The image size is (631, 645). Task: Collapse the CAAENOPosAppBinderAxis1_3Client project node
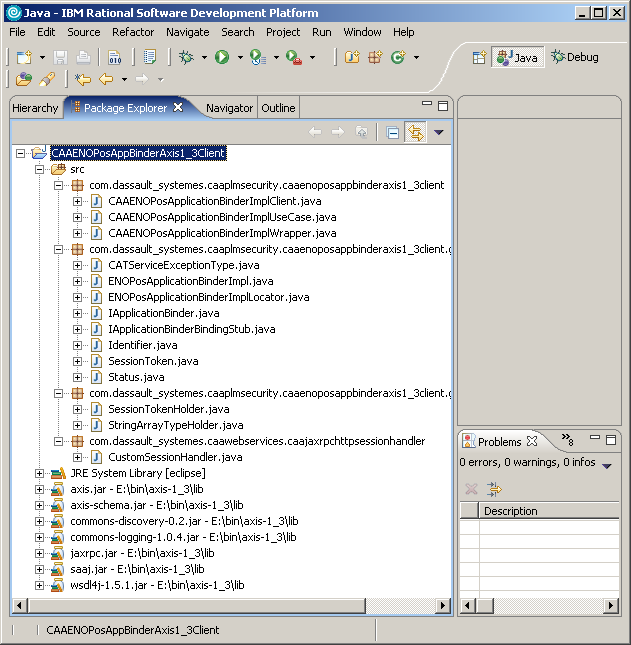[x=20, y=153]
